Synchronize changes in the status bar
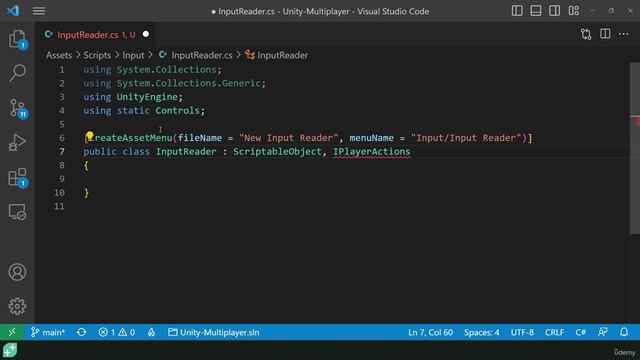The width and height of the screenshot is (640, 360). [82, 332]
